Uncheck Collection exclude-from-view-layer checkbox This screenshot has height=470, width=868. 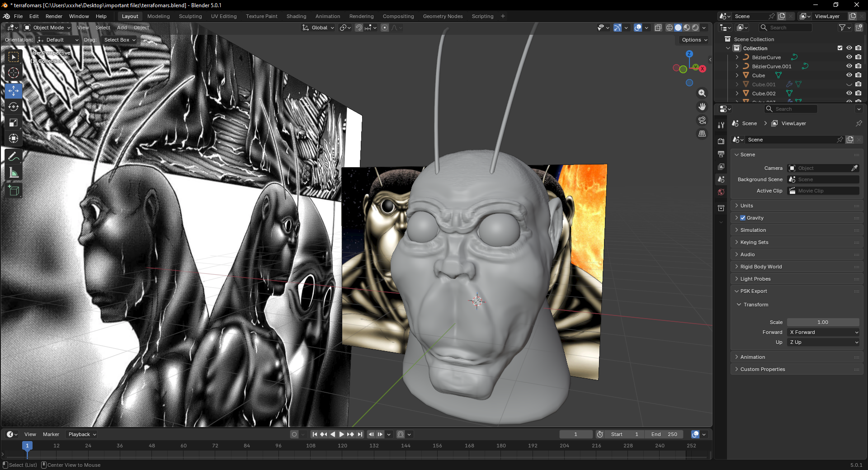840,48
